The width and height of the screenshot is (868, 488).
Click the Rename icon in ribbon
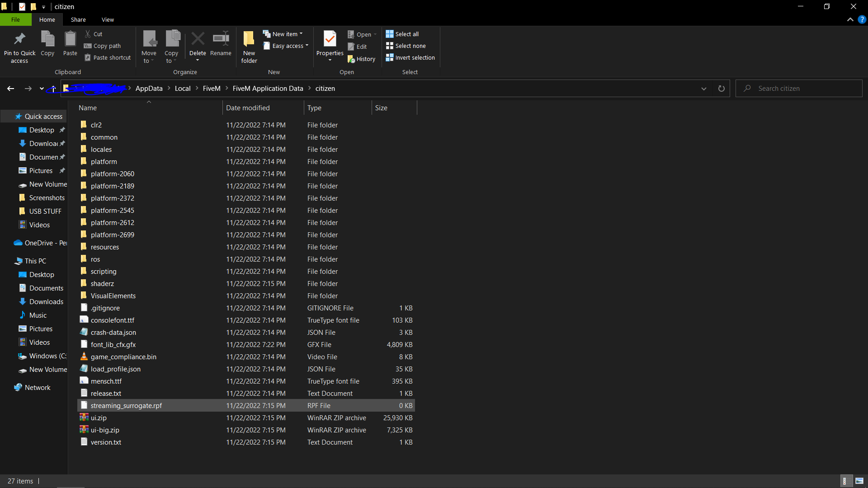[x=221, y=39]
